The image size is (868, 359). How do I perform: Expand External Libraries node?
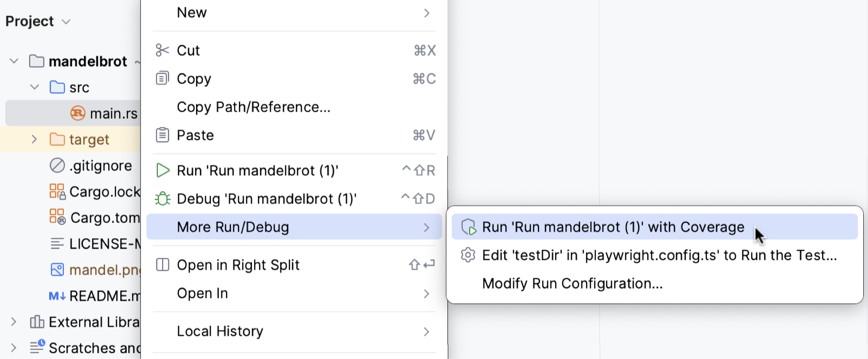[13, 322]
